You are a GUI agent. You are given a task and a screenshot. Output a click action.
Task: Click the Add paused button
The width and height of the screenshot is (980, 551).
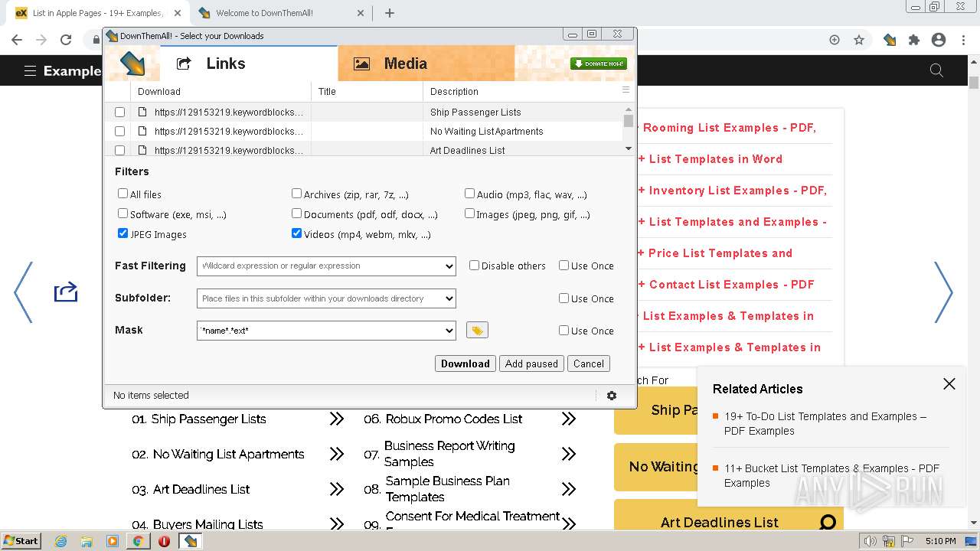(531, 364)
